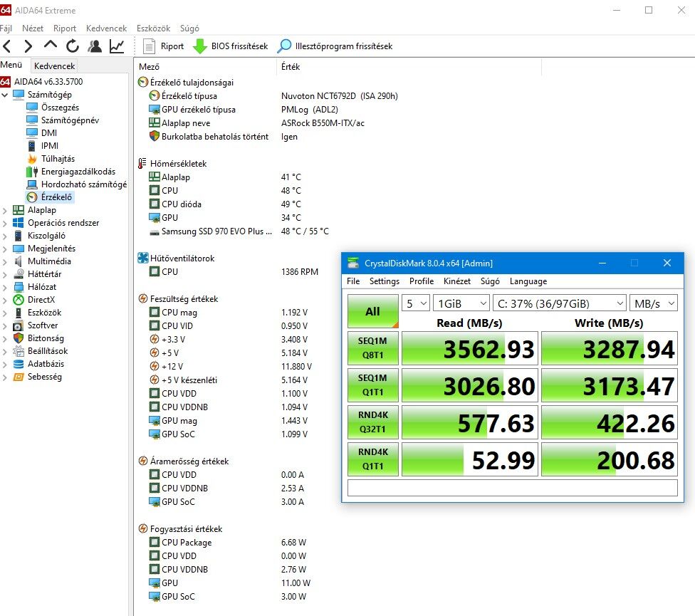
Task: Open the test count dropdown showing 5
Action: click(x=416, y=303)
